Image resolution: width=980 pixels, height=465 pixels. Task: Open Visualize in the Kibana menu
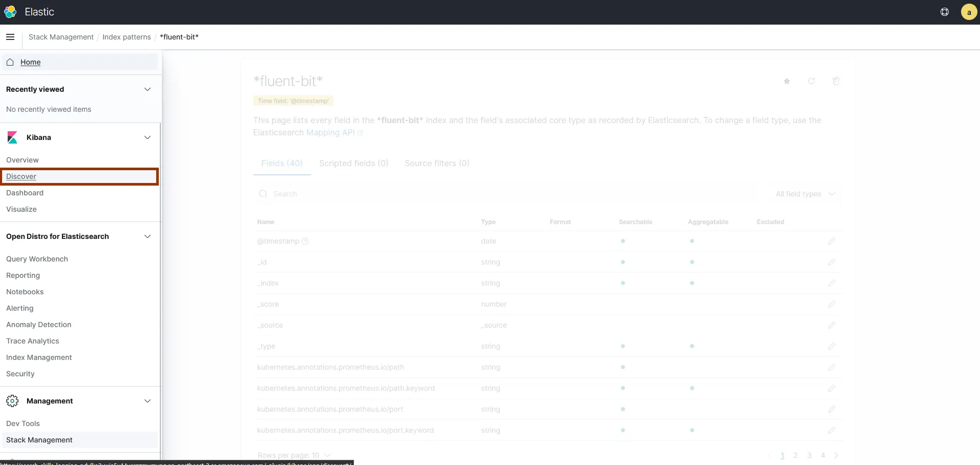click(x=22, y=209)
